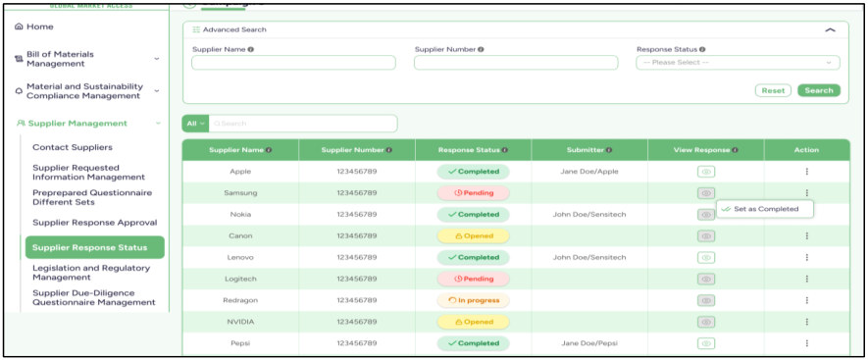Click the Reset button

click(x=773, y=90)
